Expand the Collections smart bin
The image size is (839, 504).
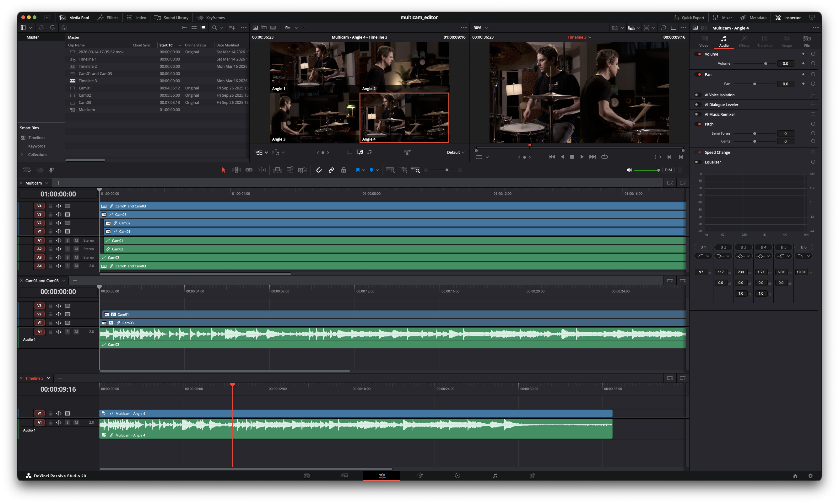coord(22,154)
